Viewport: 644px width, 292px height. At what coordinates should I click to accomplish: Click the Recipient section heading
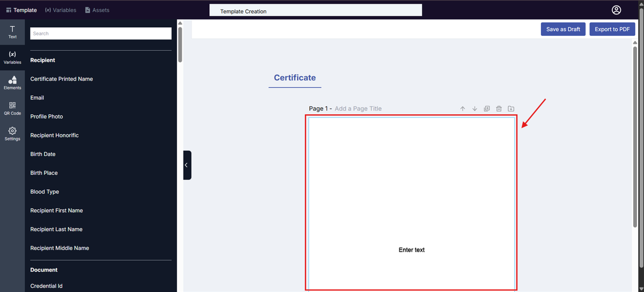point(43,60)
